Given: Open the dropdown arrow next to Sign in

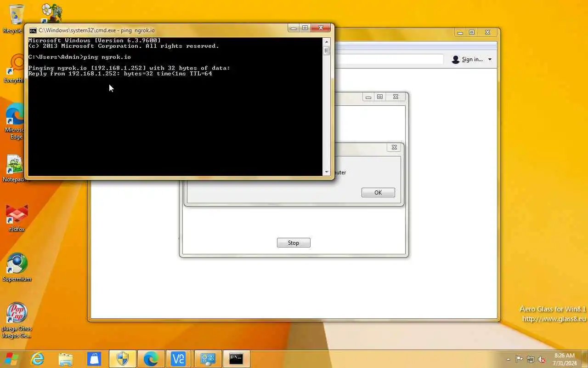Looking at the screenshot, I should (490, 59).
